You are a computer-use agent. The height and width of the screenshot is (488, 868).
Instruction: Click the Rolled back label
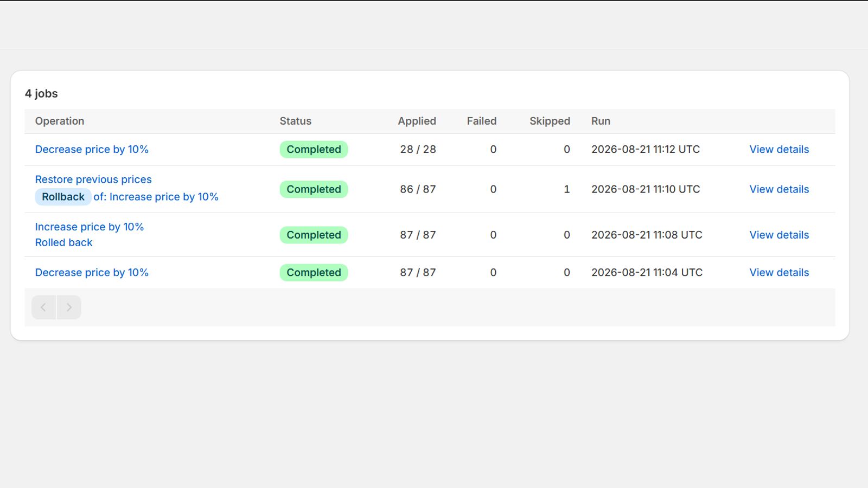tap(64, 242)
